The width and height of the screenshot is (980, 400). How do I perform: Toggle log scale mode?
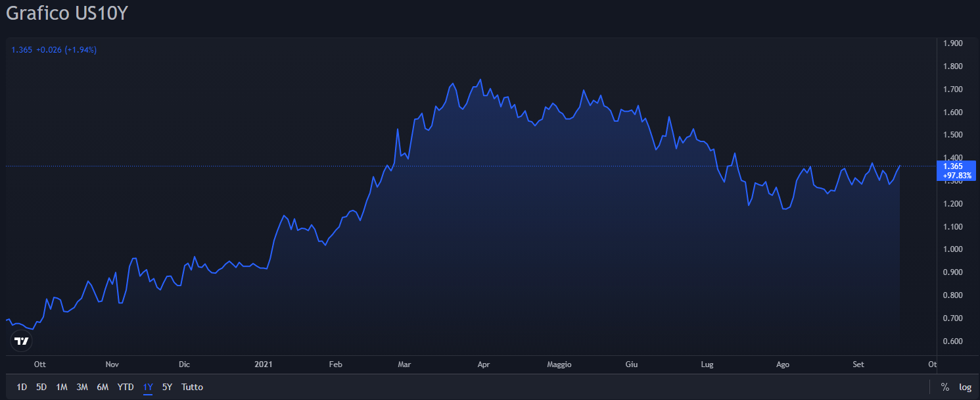(x=965, y=387)
